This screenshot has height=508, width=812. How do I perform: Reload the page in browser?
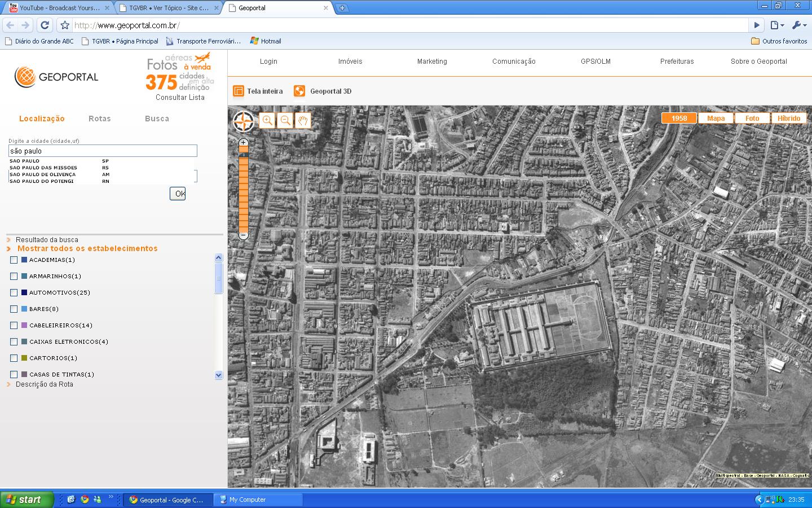[45, 25]
